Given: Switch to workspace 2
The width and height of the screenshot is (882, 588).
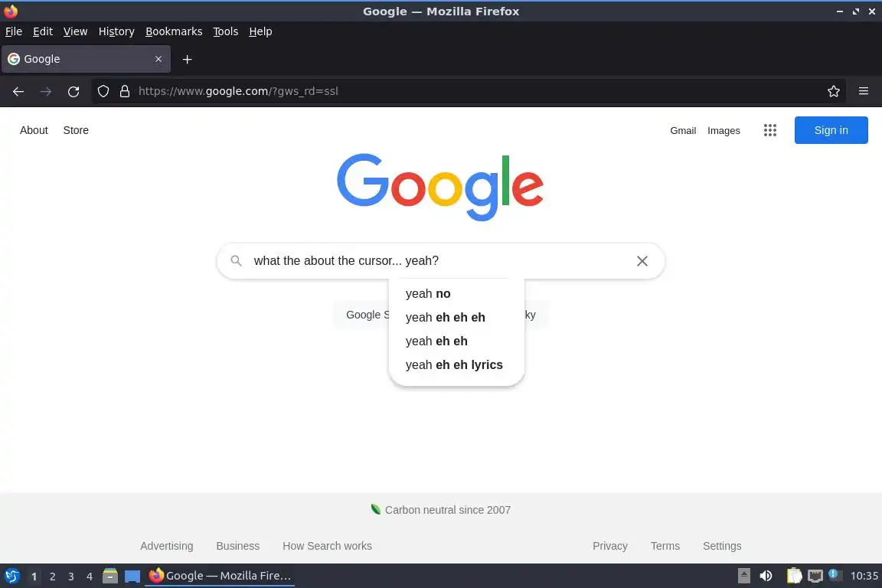Looking at the screenshot, I should [x=52, y=577].
